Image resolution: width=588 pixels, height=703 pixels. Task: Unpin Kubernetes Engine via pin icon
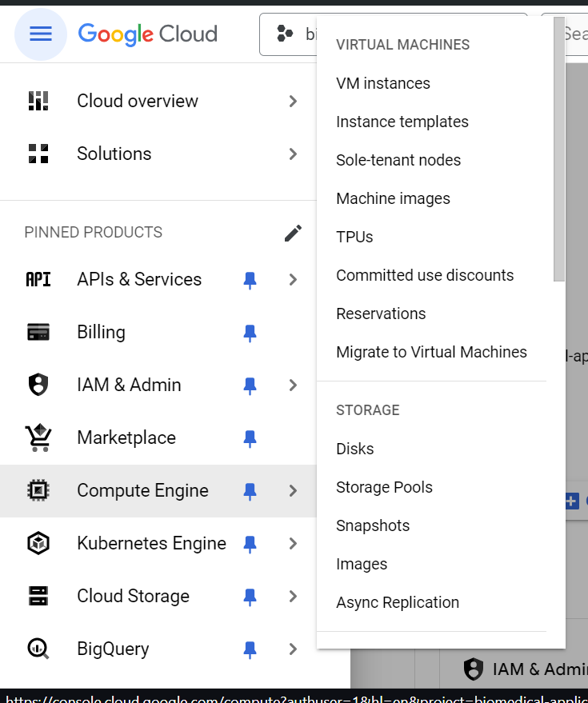tap(250, 545)
